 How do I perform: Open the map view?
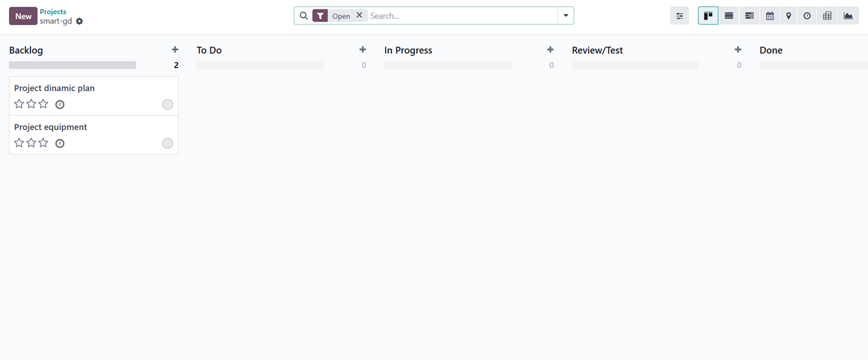coord(789,16)
